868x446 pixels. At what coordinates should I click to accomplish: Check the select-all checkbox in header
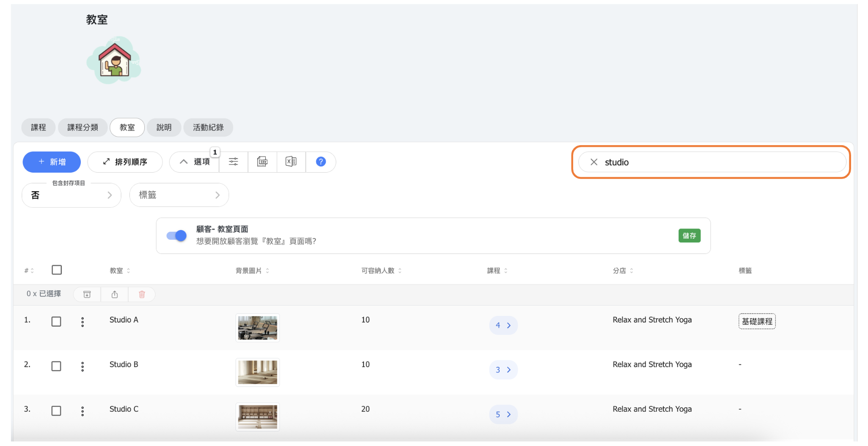coord(57,270)
